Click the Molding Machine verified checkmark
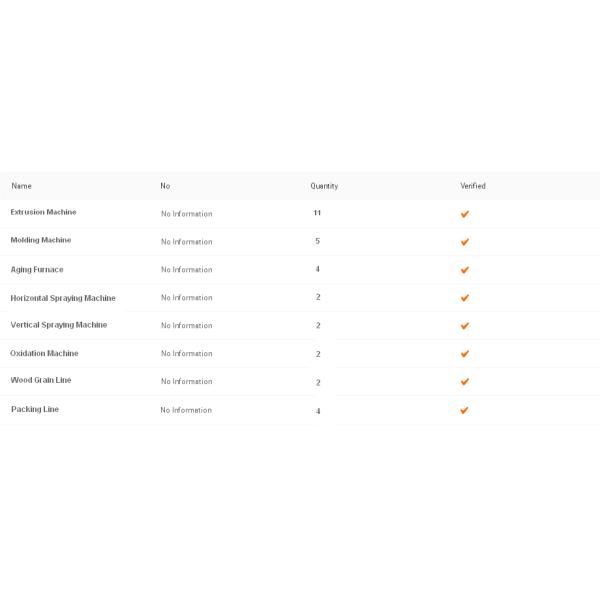The width and height of the screenshot is (600, 600). [464, 242]
